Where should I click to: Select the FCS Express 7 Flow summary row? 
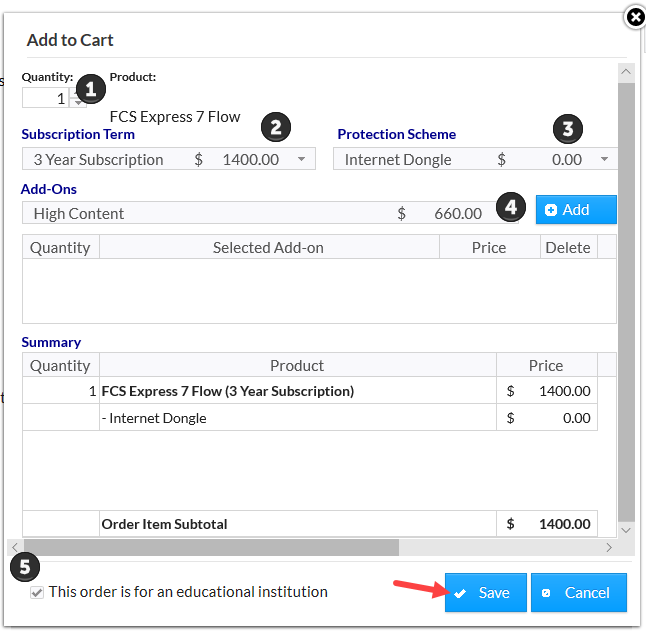(310, 390)
